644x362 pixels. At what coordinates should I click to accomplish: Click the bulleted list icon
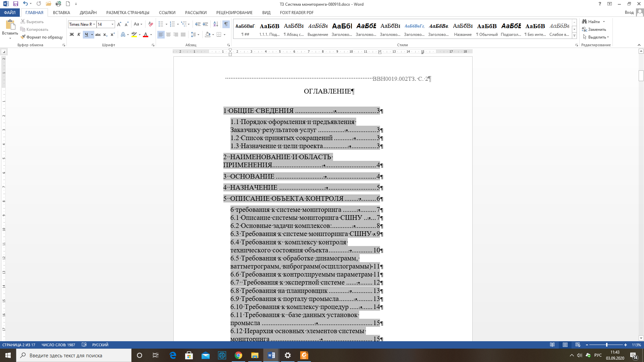pyautogui.click(x=161, y=24)
